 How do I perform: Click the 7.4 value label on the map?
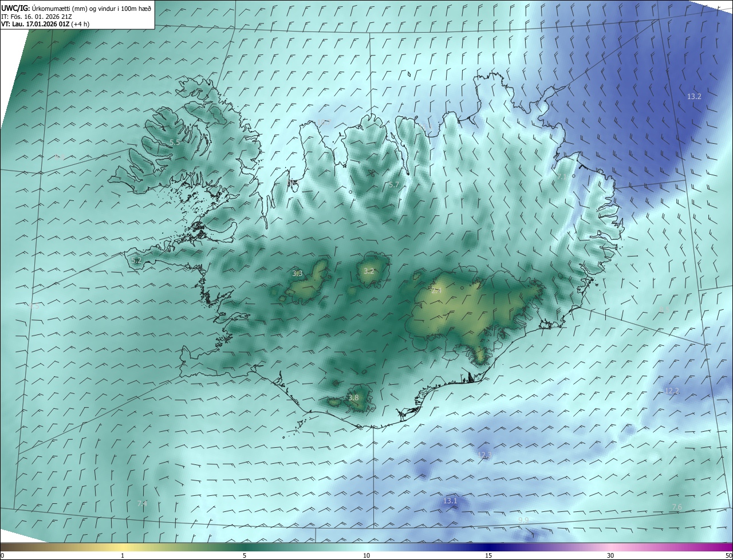142,504
